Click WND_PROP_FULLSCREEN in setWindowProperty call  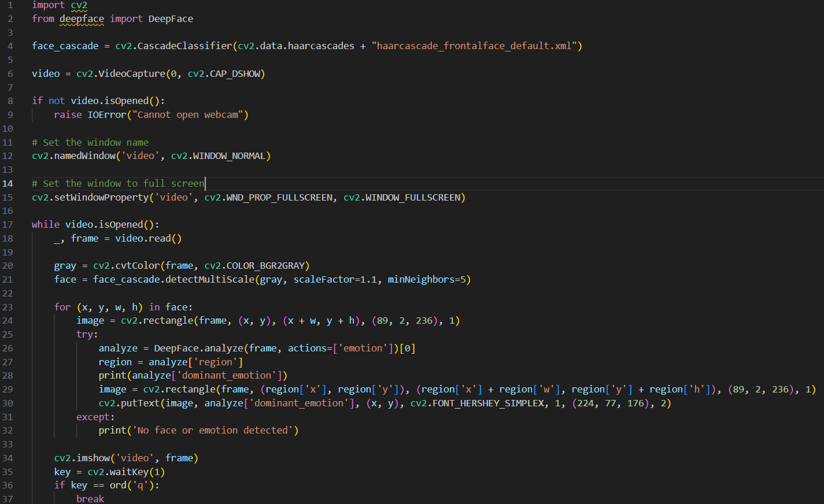click(x=279, y=197)
